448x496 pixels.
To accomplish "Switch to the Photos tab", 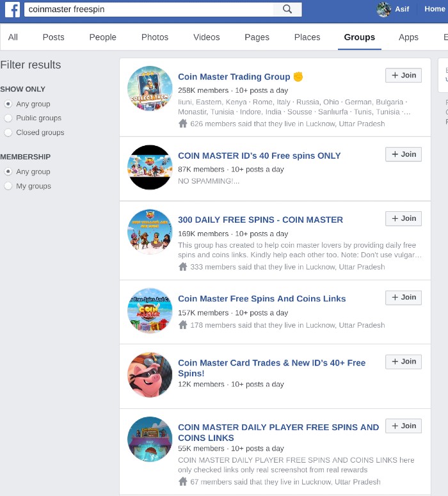I will (x=155, y=37).
